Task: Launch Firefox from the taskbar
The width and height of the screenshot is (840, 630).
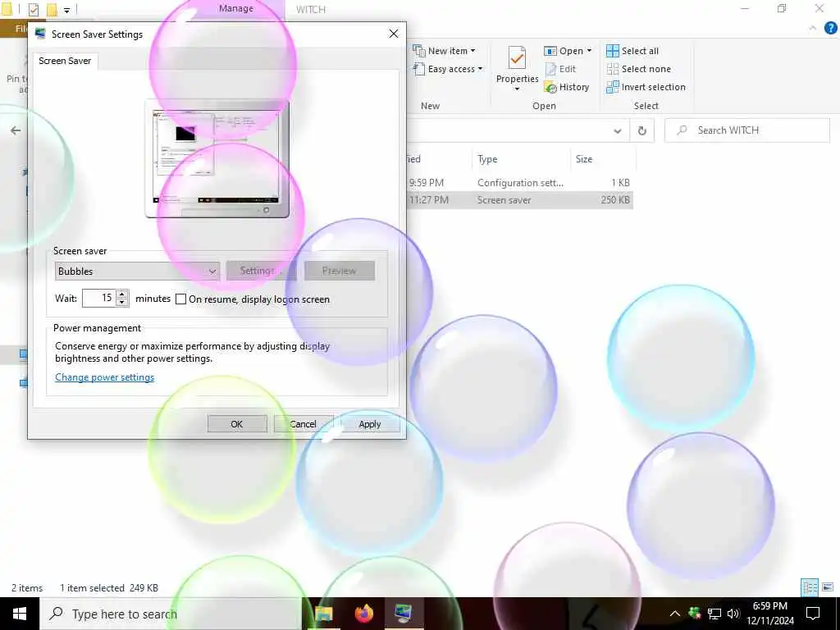Action: [x=363, y=614]
